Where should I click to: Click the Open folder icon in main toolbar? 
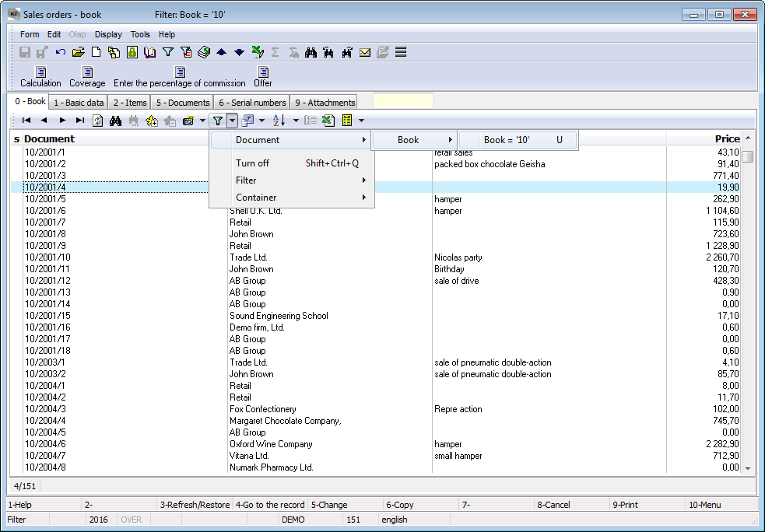click(78, 53)
